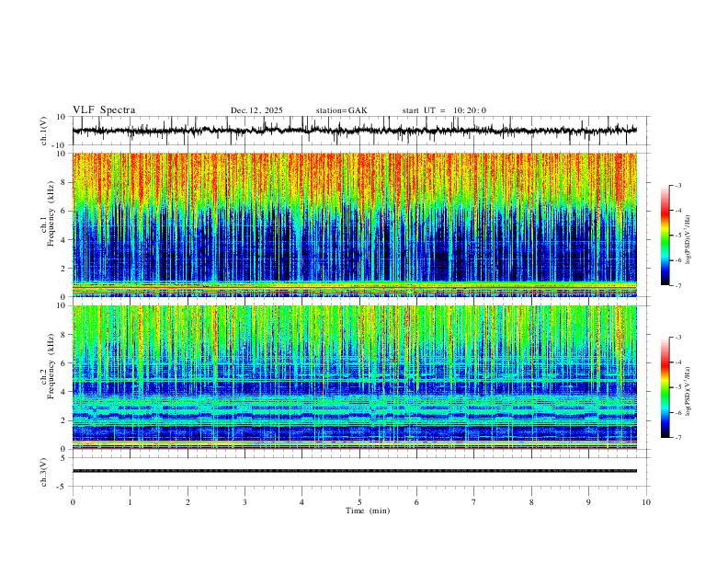The image size is (728, 563).
Task: Click the "-3" tick on upper colorbar
Action: point(677,185)
